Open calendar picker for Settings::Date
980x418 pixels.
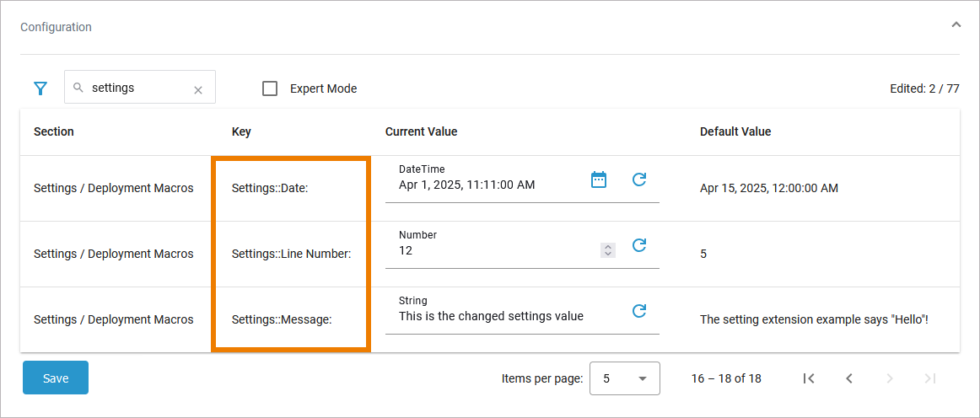click(599, 180)
